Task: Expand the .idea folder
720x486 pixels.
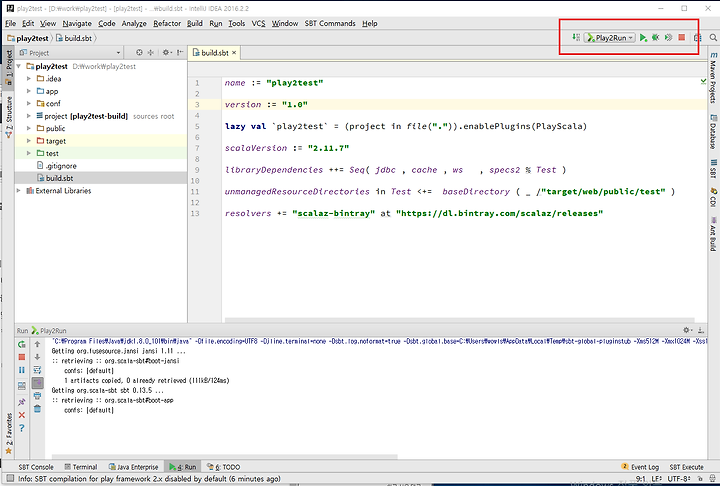Action: click(29, 79)
